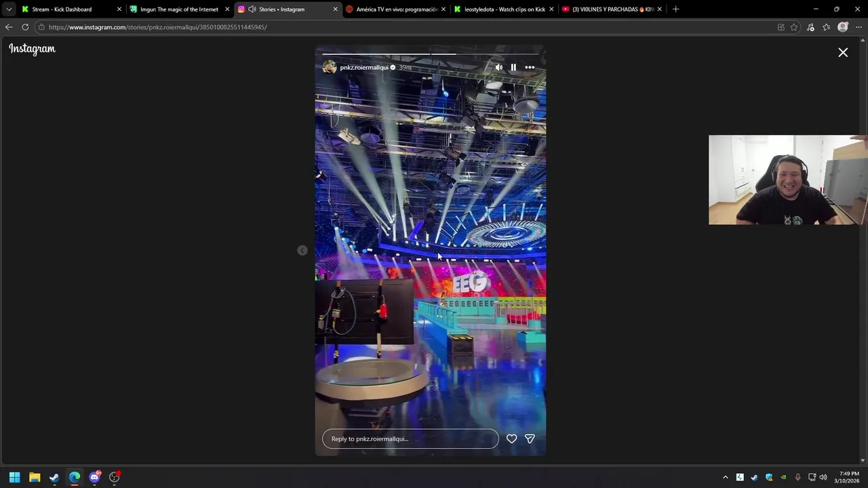Click the Instagram logo
This screenshot has height=488, width=868.
point(32,49)
